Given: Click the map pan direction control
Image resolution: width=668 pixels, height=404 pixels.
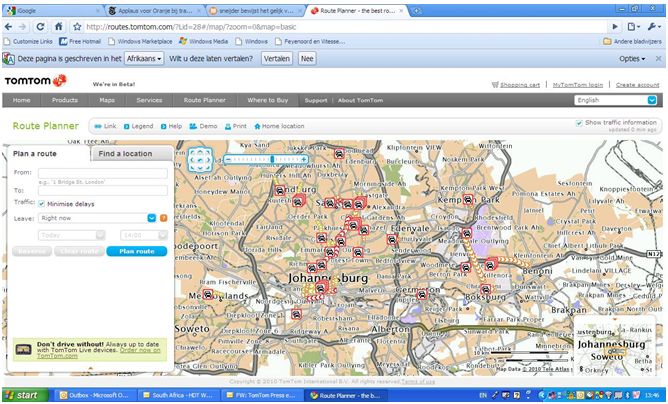Looking at the screenshot, I should (200, 160).
